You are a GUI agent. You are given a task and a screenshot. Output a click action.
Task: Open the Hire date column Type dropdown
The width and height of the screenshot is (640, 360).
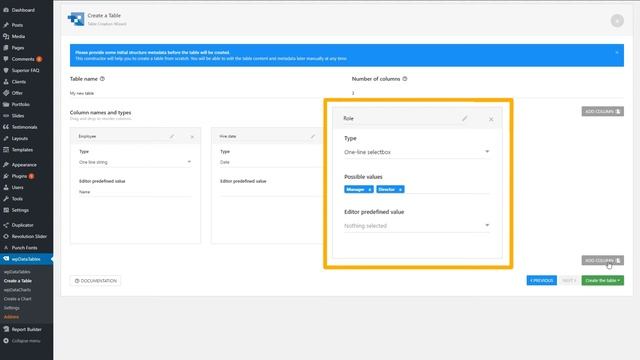click(x=271, y=162)
